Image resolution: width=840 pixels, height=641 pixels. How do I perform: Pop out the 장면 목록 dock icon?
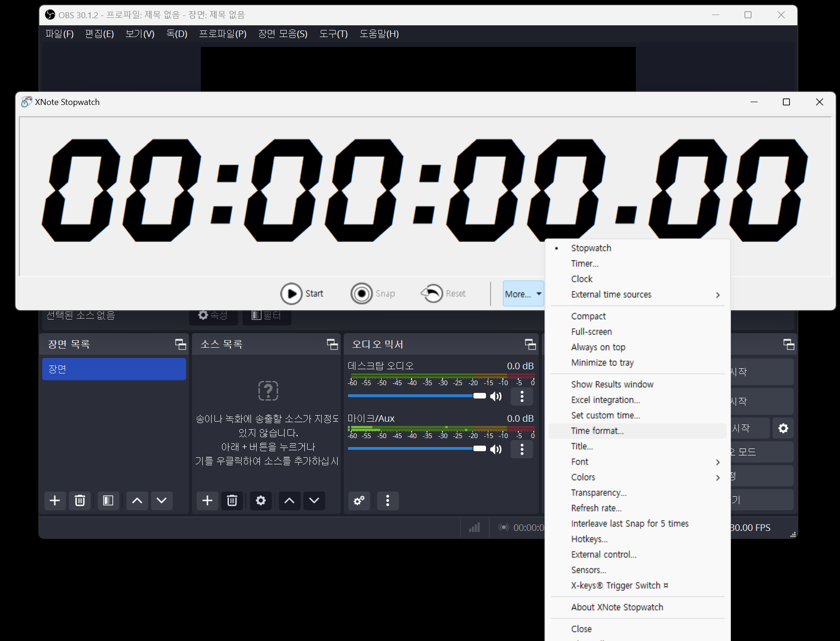181,344
